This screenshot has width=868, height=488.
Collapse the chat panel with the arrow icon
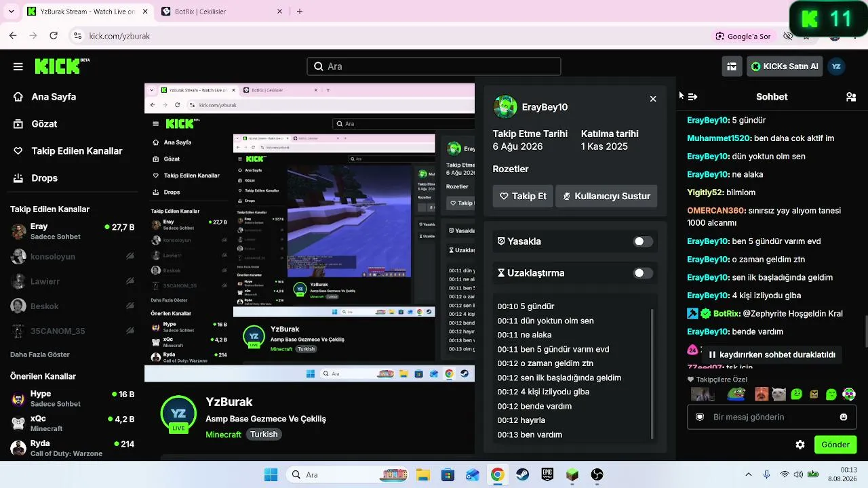coord(692,97)
